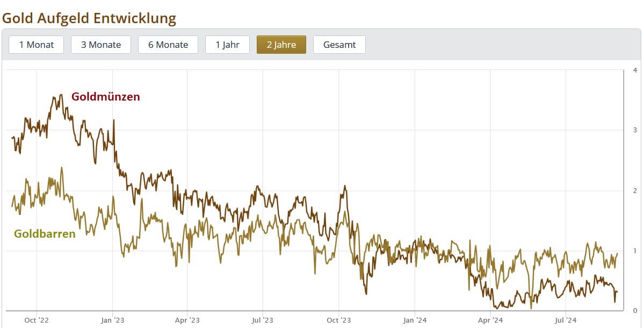Click the Gold Aufgeld Entwicklung heading

tap(89, 18)
